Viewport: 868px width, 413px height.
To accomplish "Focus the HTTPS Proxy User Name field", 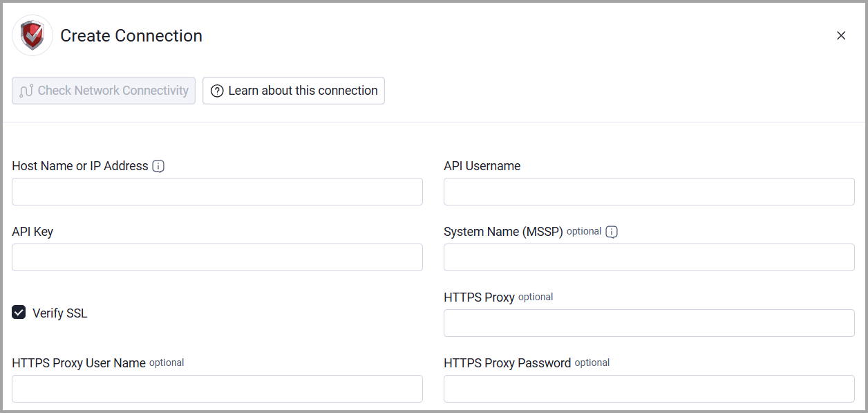I will 217,389.
